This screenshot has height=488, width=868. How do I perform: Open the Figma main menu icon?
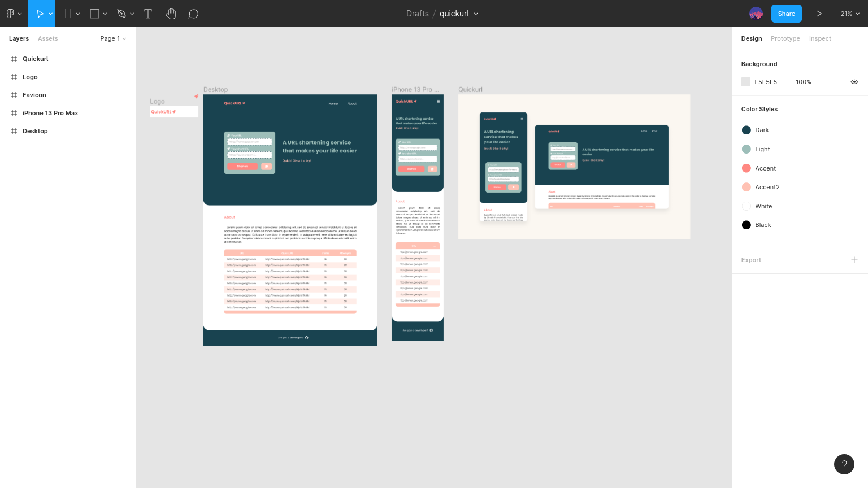10,14
